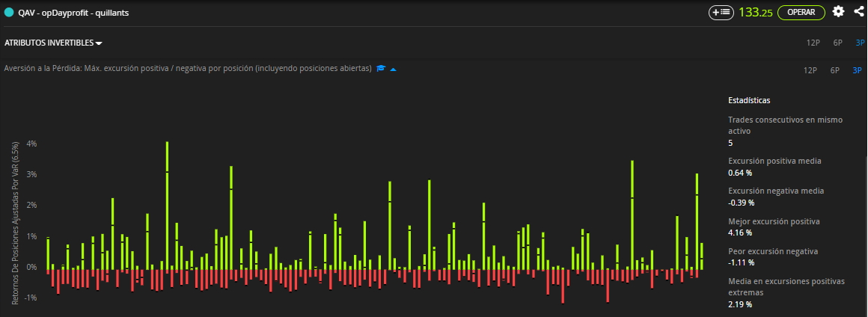Select 12P in the top period row
868x317 pixels.
pos(813,43)
